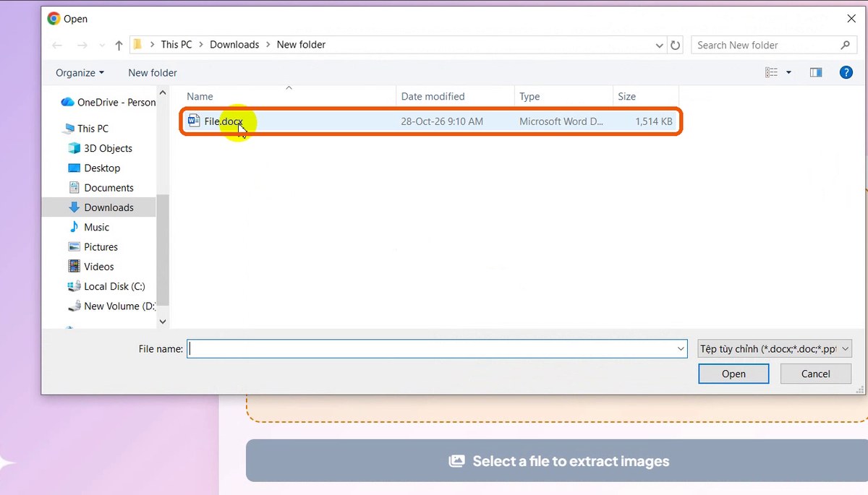
Task: Open recent locations dropdown arrow
Action: [x=101, y=46]
